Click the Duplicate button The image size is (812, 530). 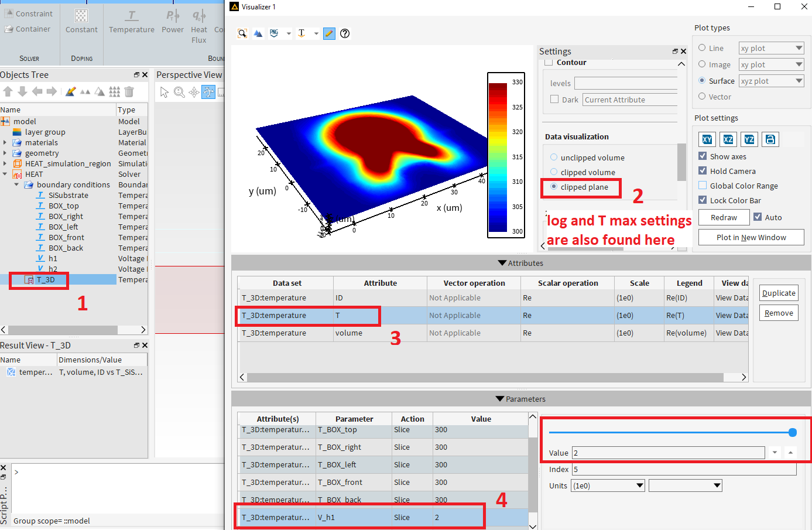point(779,293)
